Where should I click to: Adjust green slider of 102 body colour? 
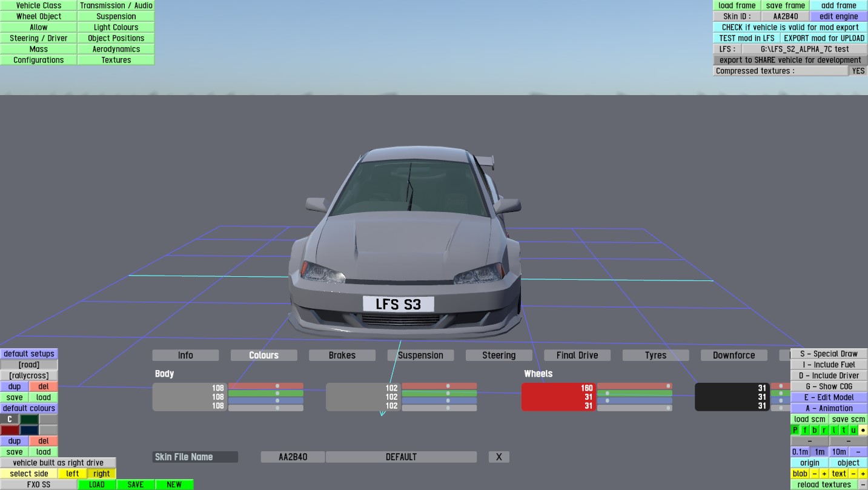[439, 393]
